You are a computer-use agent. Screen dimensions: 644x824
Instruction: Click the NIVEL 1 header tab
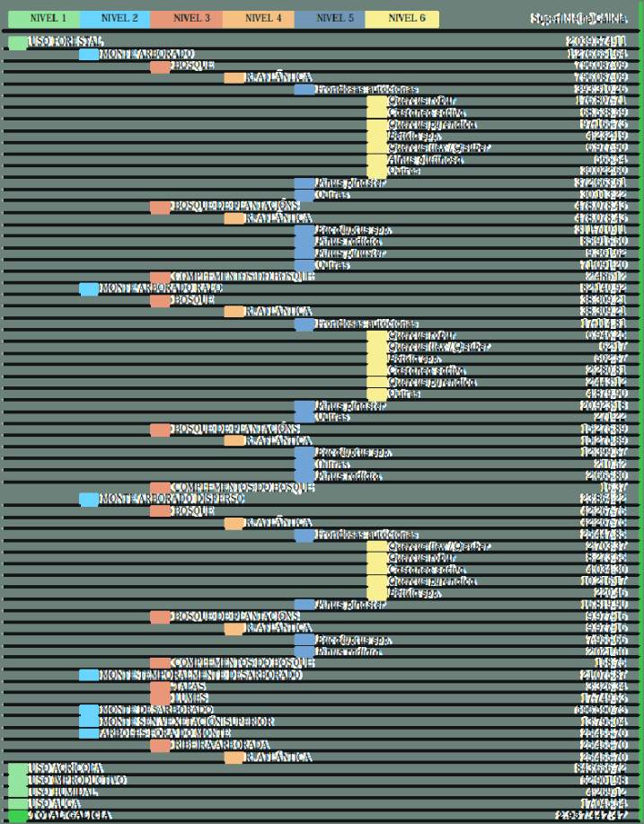pos(43,18)
